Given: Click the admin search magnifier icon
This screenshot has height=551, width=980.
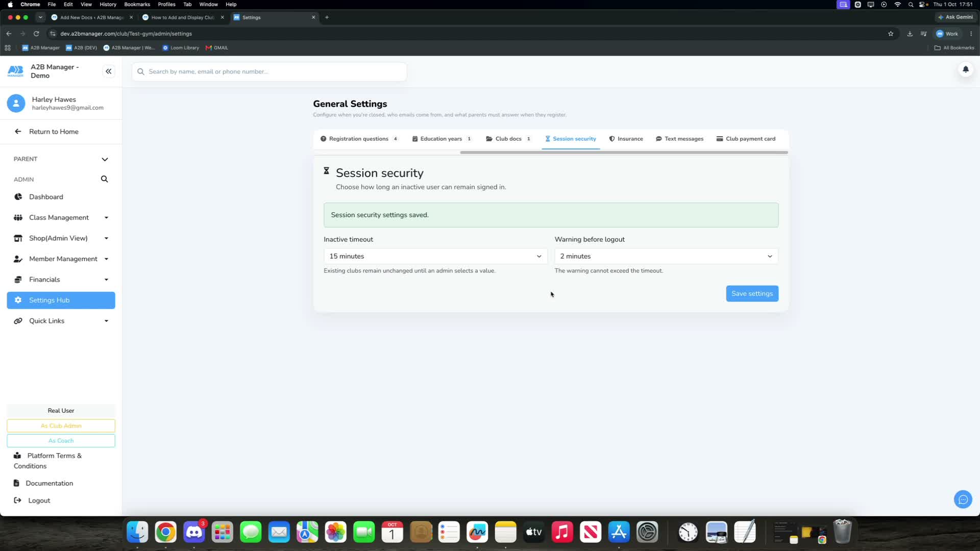Looking at the screenshot, I should click(105, 179).
